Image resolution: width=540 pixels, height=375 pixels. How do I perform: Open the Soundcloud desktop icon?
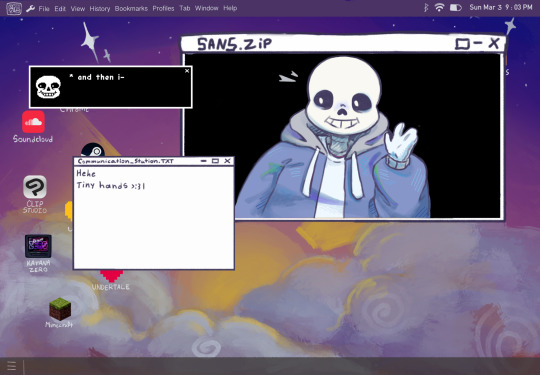[33, 122]
